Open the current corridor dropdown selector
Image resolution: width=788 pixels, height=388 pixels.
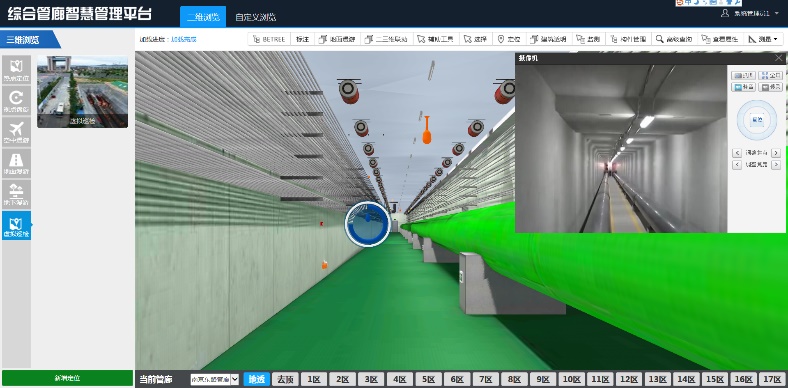tap(215, 379)
